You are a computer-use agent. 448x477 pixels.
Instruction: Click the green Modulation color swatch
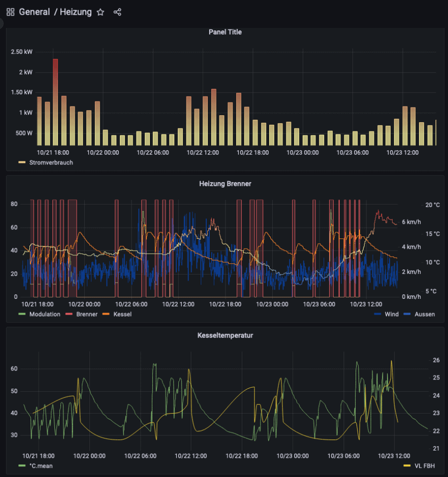[22, 314]
